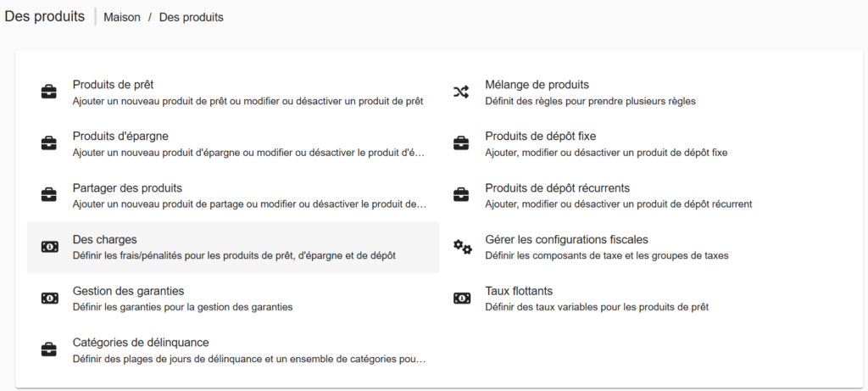Click the briefcase icon for Produits de dépôt fixe
The image size is (868, 391).
click(x=461, y=143)
